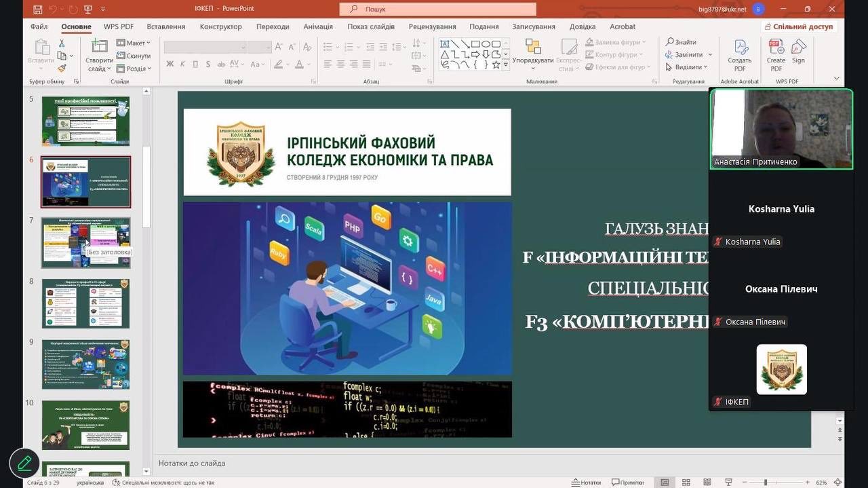Open Виділити select dropdown
Screen dimensions: 868x488
pyautogui.click(x=686, y=67)
